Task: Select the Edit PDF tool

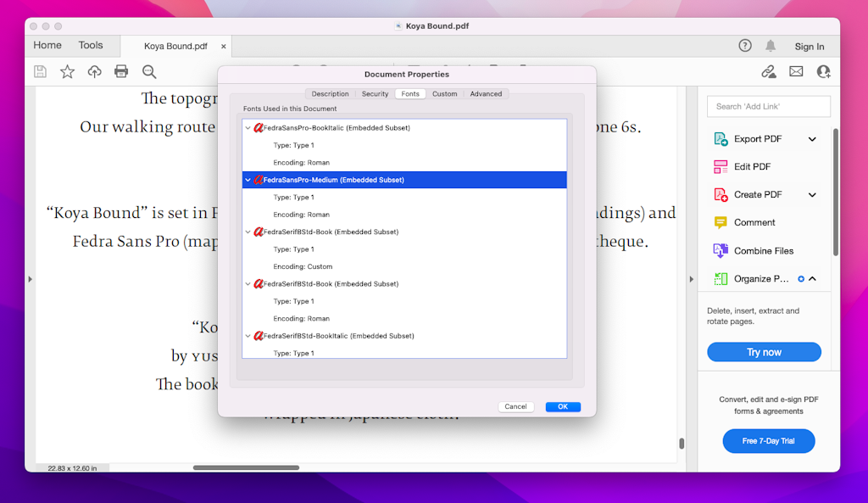Action: pos(751,166)
